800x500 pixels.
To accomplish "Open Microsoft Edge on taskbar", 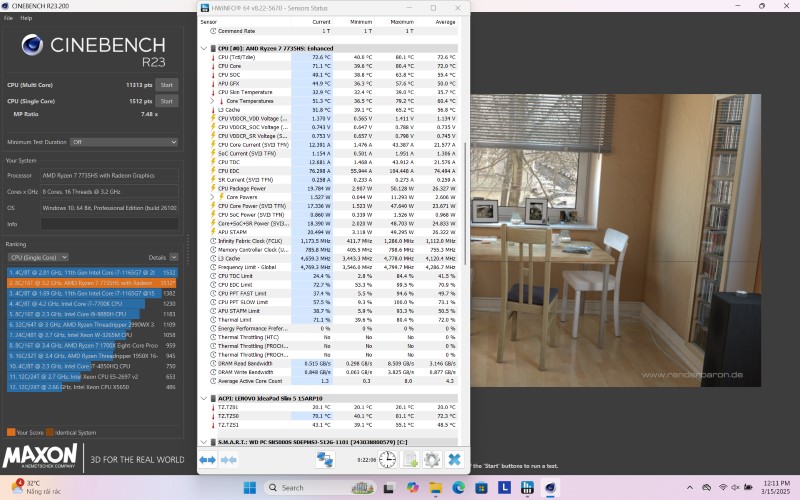I will point(458,488).
